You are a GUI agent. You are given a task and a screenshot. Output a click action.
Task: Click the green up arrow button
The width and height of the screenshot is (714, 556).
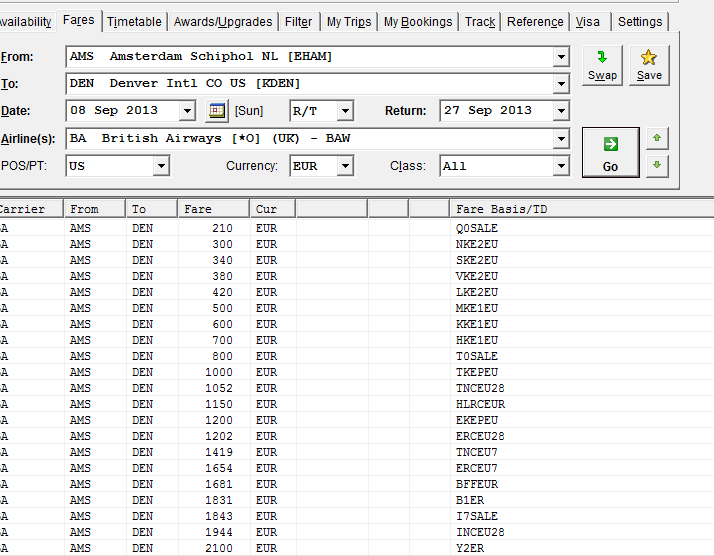(x=657, y=138)
